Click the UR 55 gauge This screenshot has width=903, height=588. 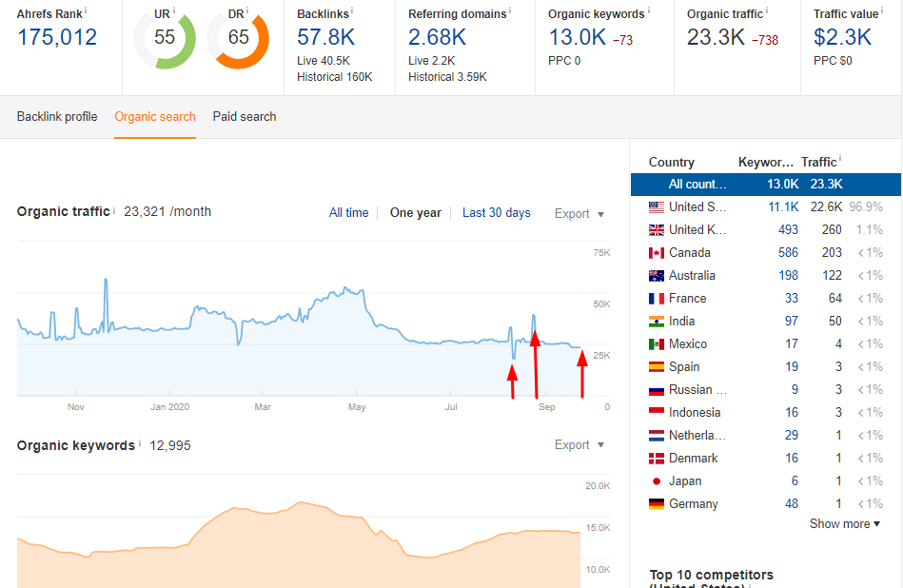tap(165, 39)
